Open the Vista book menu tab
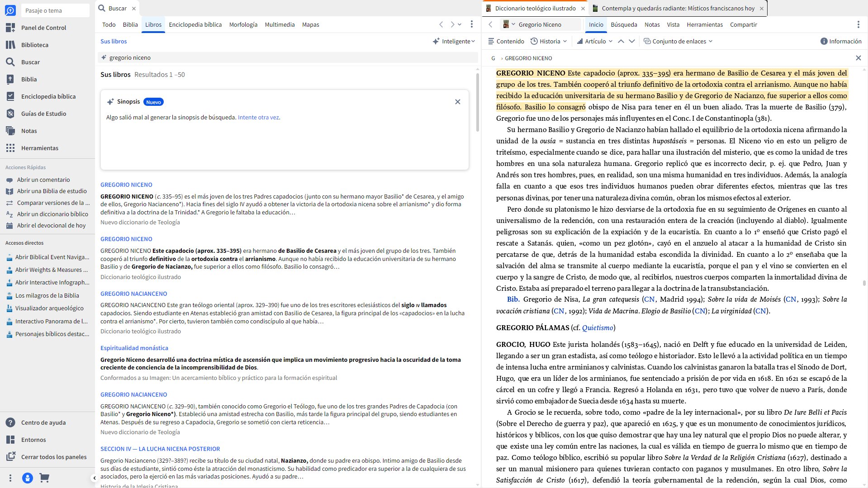Viewport: 868px width, 488px height. point(673,24)
